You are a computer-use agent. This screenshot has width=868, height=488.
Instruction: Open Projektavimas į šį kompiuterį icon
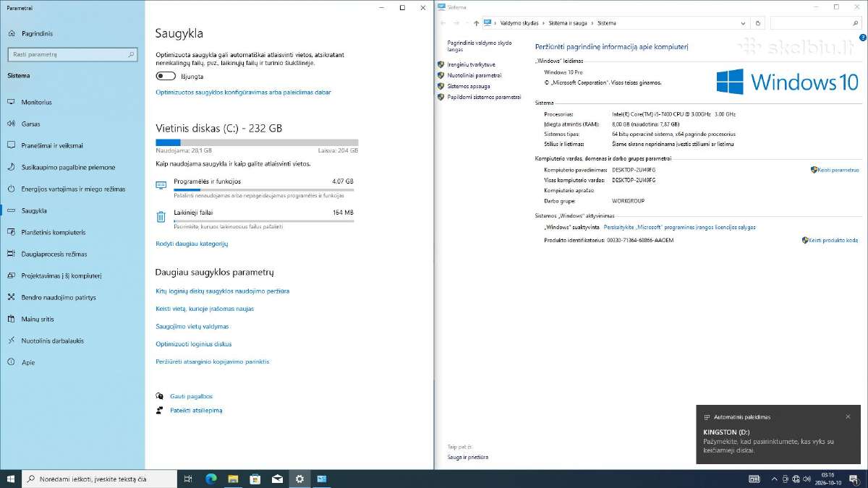12,275
